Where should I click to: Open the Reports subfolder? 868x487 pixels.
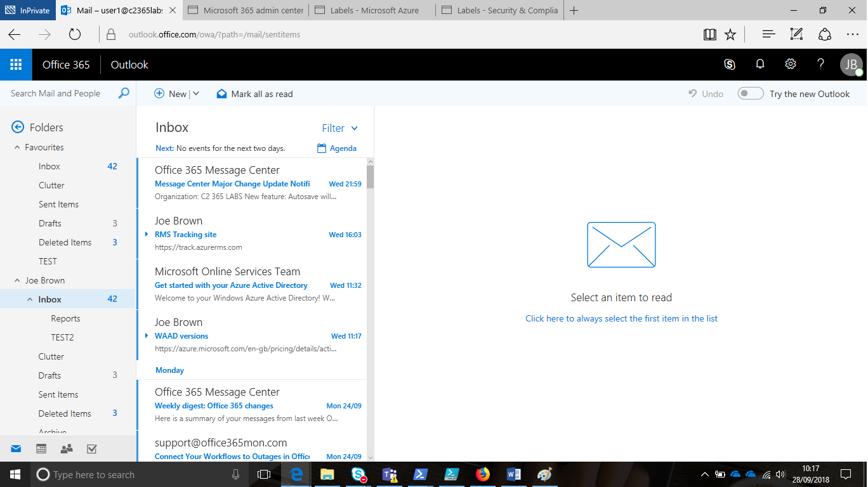65,318
